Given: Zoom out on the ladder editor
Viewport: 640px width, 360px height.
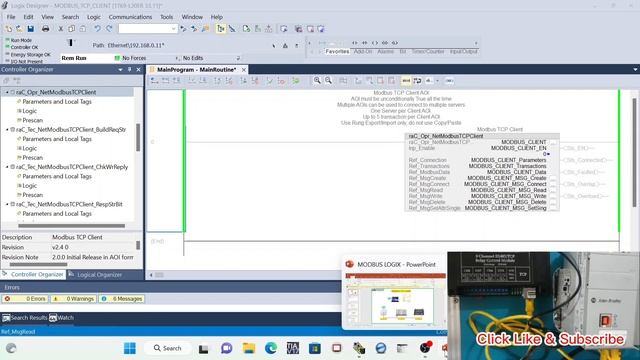Looking at the screenshot, I should [328, 80].
